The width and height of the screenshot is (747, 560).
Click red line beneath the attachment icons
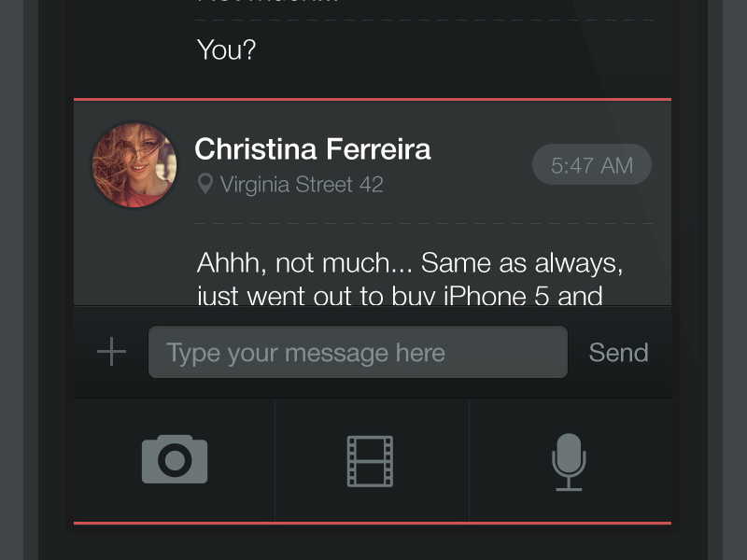373,524
